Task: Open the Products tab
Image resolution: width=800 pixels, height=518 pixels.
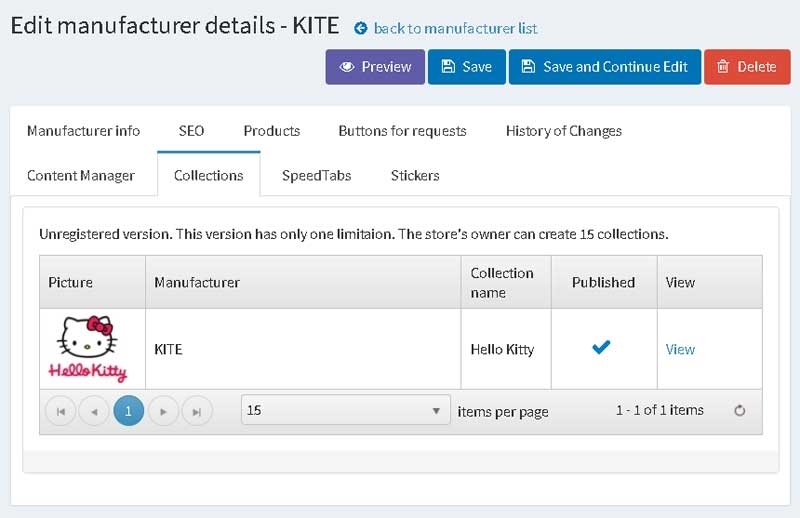Action: click(x=272, y=131)
